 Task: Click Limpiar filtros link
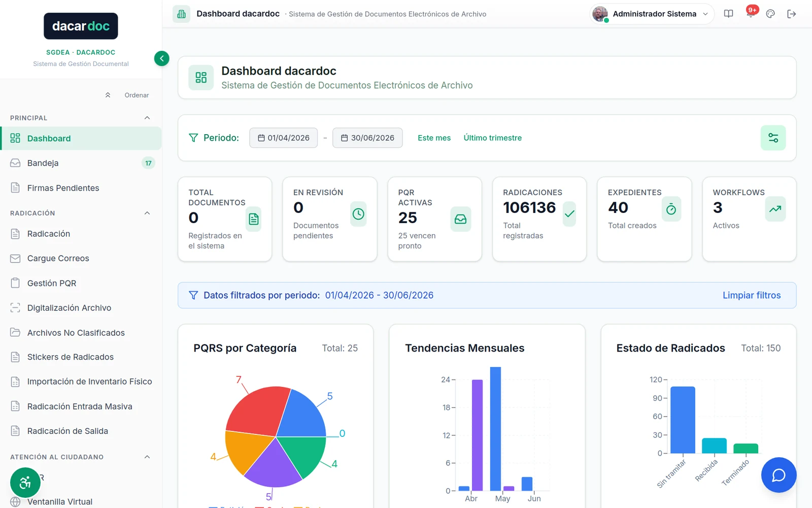[x=752, y=295]
